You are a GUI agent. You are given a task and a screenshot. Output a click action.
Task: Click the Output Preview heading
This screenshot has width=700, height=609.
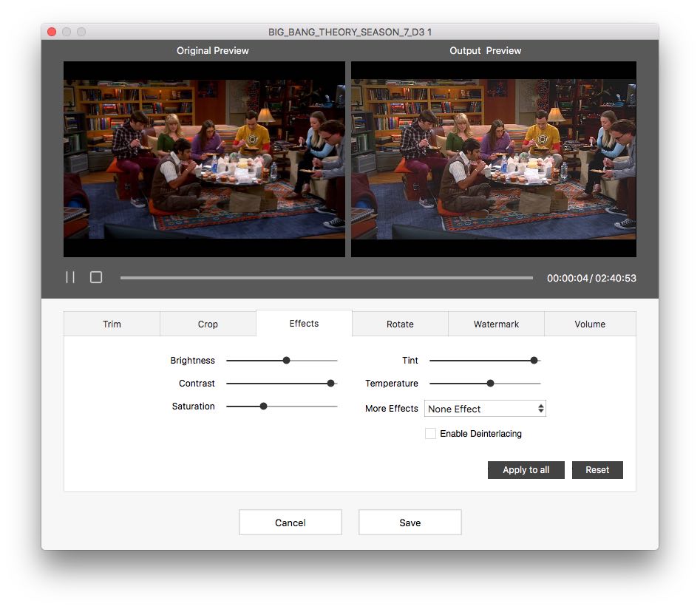[485, 50]
